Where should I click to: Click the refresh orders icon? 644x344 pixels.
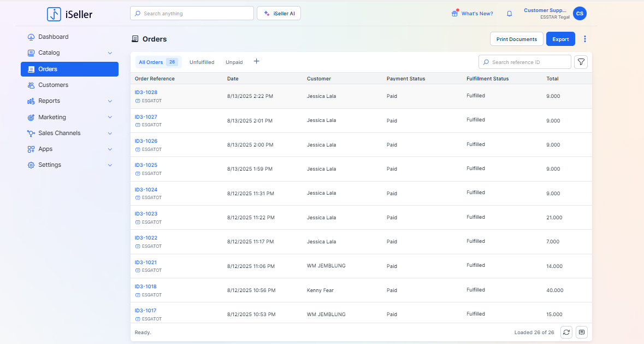tap(566, 332)
